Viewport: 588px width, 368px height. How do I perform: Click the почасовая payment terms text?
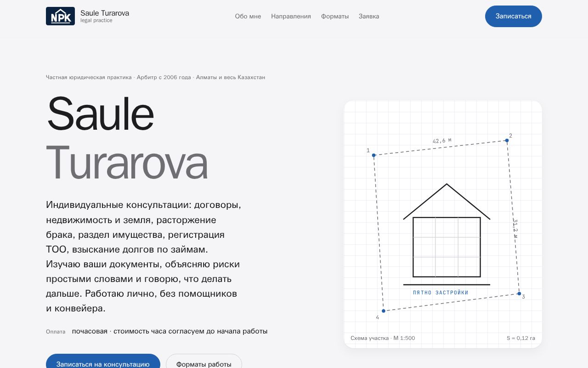tap(170, 331)
